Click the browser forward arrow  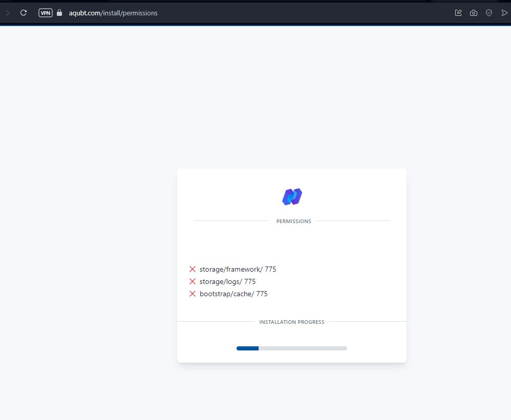pos(7,13)
